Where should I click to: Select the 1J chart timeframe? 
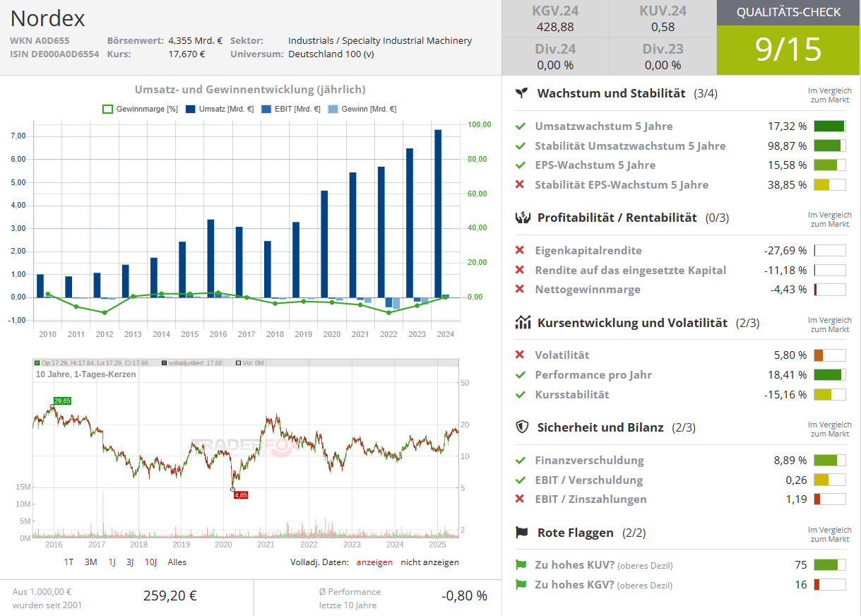[x=112, y=562]
